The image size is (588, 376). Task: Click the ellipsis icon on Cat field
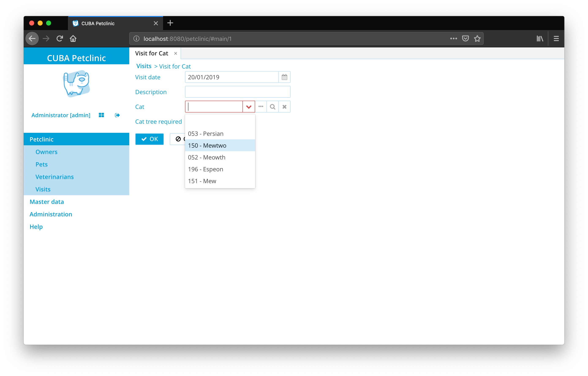tap(261, 106)
